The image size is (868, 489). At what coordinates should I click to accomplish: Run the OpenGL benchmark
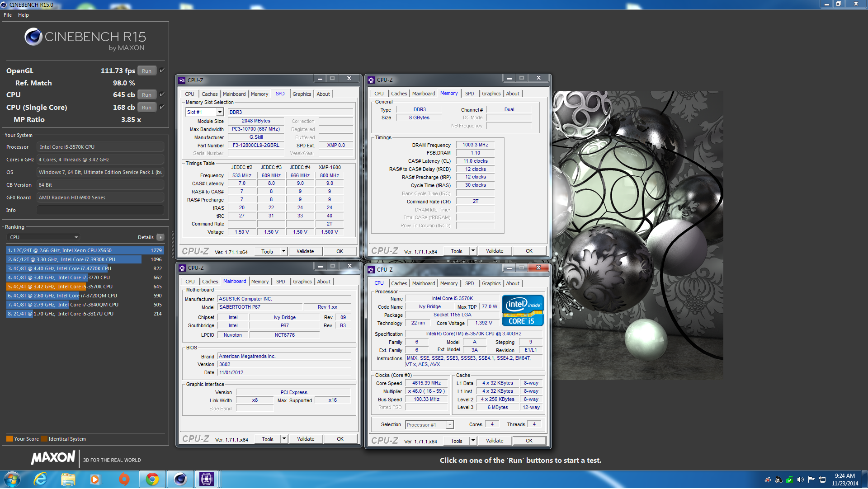click(x=147, y=71)
